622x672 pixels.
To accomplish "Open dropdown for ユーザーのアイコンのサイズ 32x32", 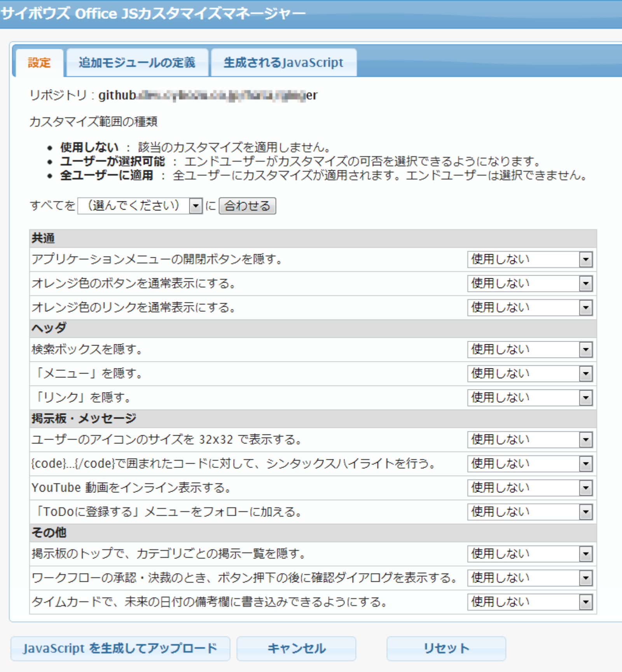I will coord(530,440).
